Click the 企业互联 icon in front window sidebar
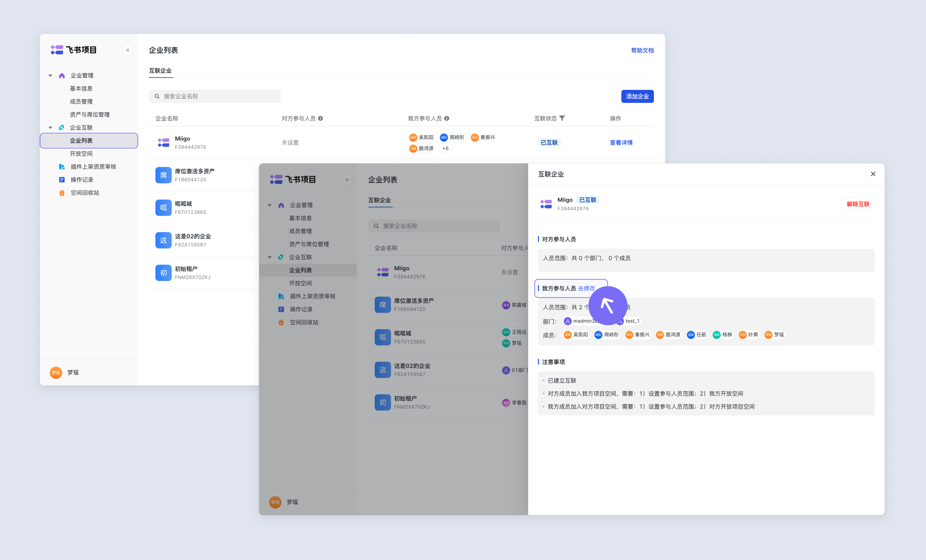The height and width of the screenshot is (560, 926). tap(280, 257)
